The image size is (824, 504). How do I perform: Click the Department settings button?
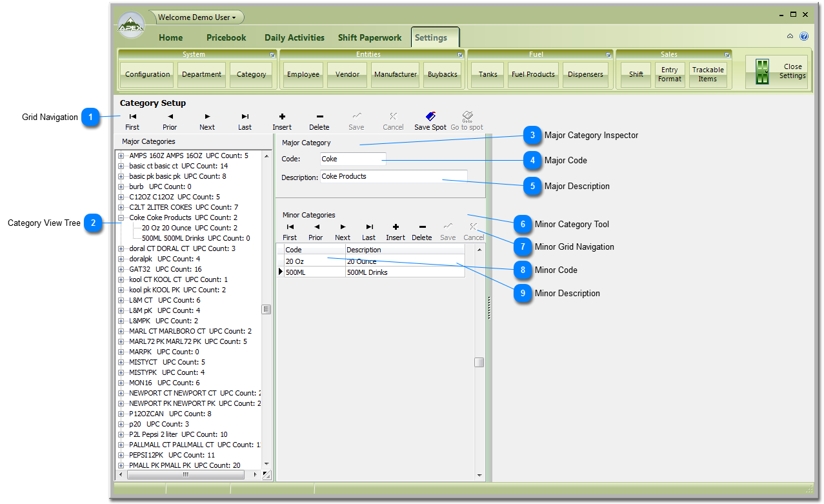tap(201, 74)
